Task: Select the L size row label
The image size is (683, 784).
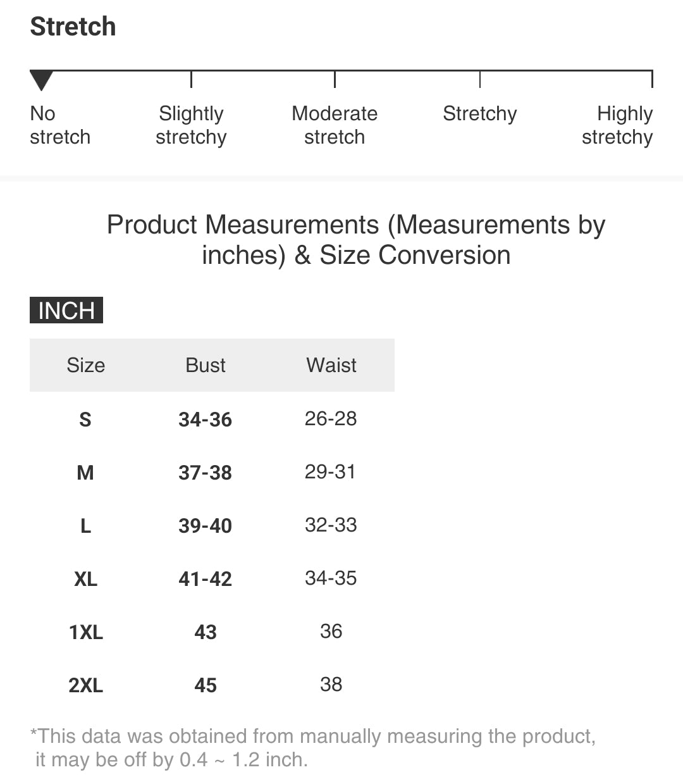Action: coord(85,526)
